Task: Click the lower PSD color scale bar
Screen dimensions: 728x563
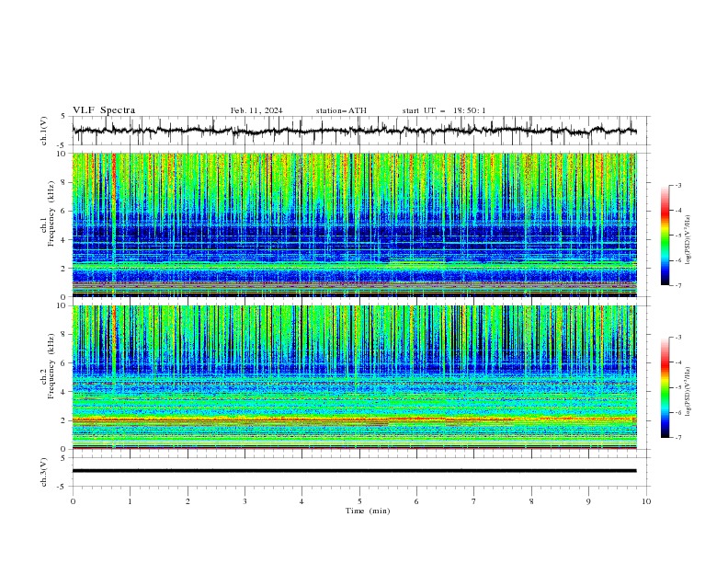Action: point(665,387)
